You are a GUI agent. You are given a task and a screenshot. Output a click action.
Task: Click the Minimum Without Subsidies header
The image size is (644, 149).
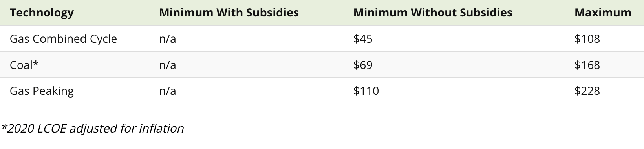(433, 13)
